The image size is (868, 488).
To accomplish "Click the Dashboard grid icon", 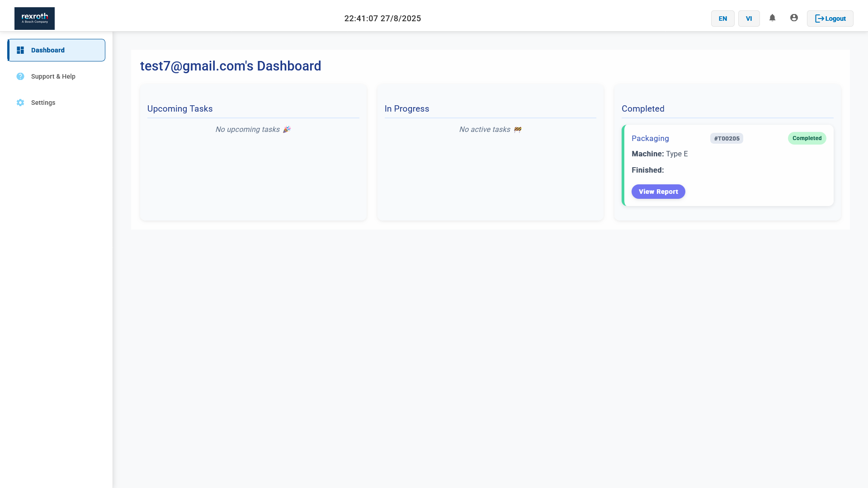I will click(x=20, y=50).
